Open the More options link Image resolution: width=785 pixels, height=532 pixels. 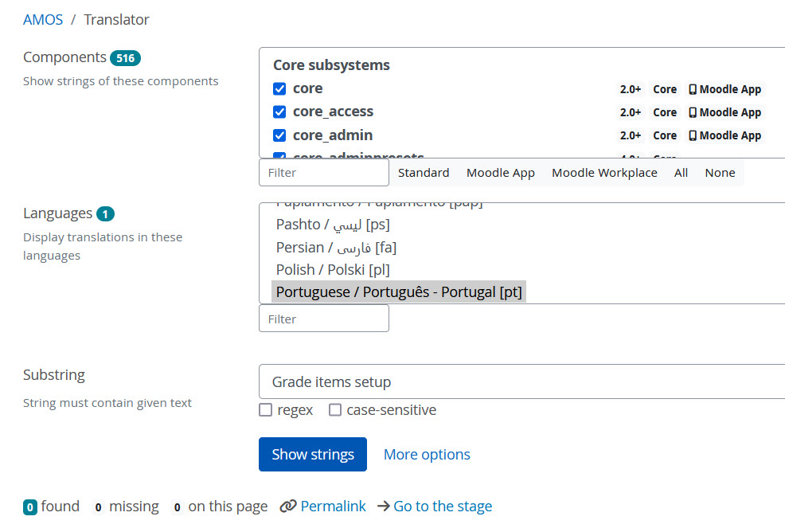(x=427, y=455)
